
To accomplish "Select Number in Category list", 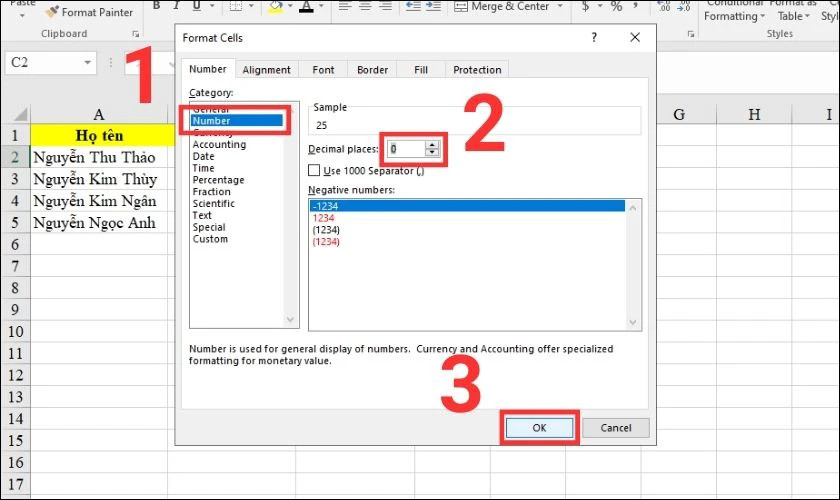I will coord(237,121).
